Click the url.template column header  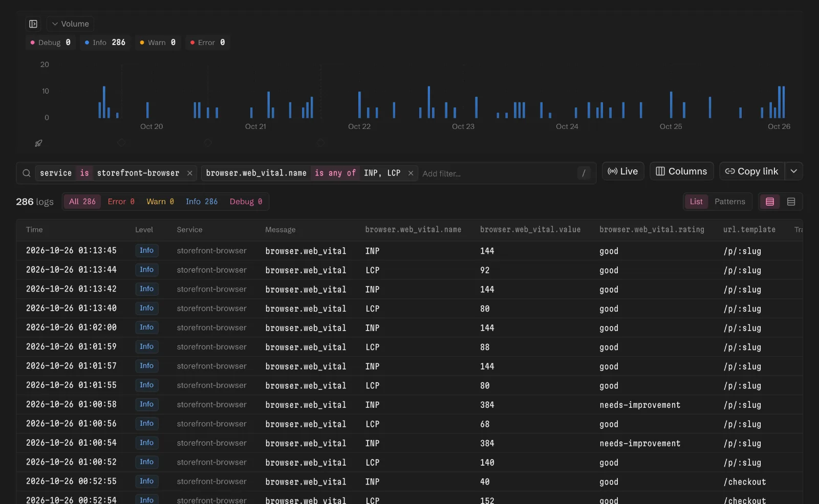pyautogui.click(x=749, y=230)
